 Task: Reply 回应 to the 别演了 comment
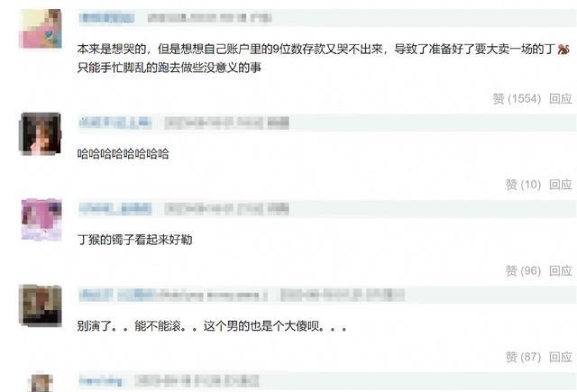[x=561, y=357]
